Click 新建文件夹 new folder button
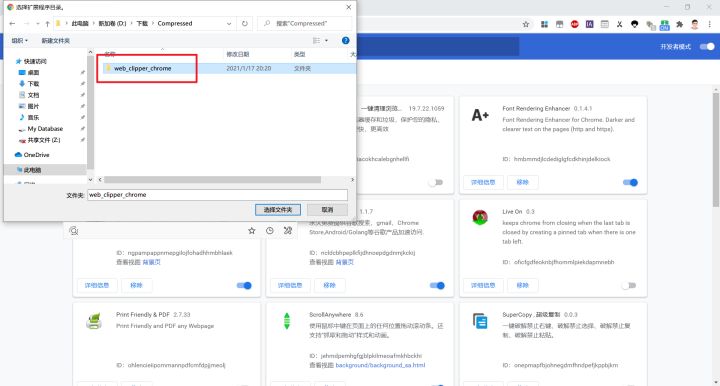This screenshot has width=720, height=386. tap(56, 41)
